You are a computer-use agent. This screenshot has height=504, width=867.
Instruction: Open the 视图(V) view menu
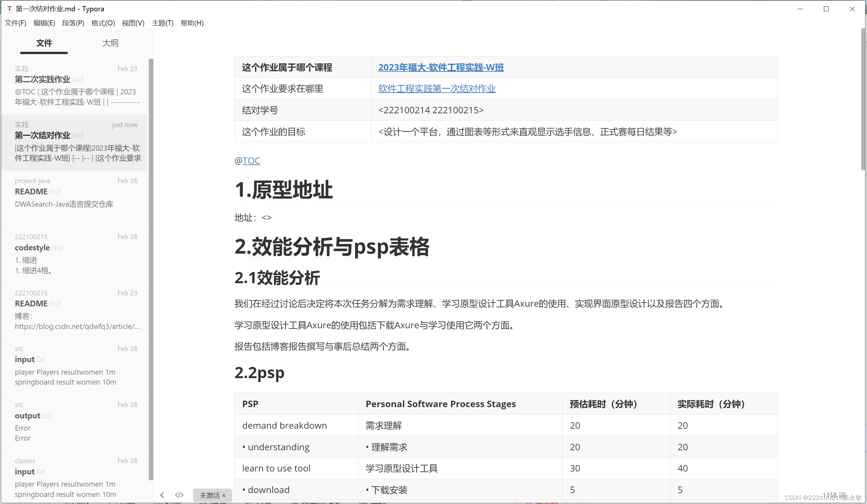133,23
